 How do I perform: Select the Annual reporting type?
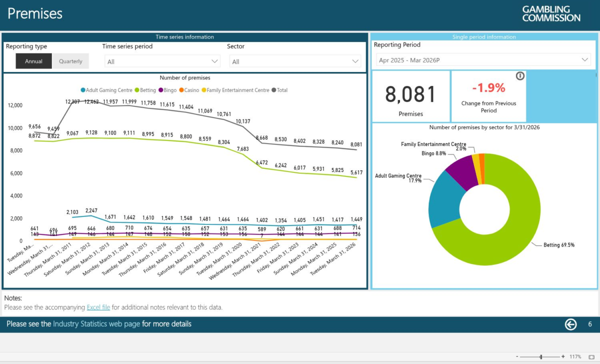[x=34, y=61]
